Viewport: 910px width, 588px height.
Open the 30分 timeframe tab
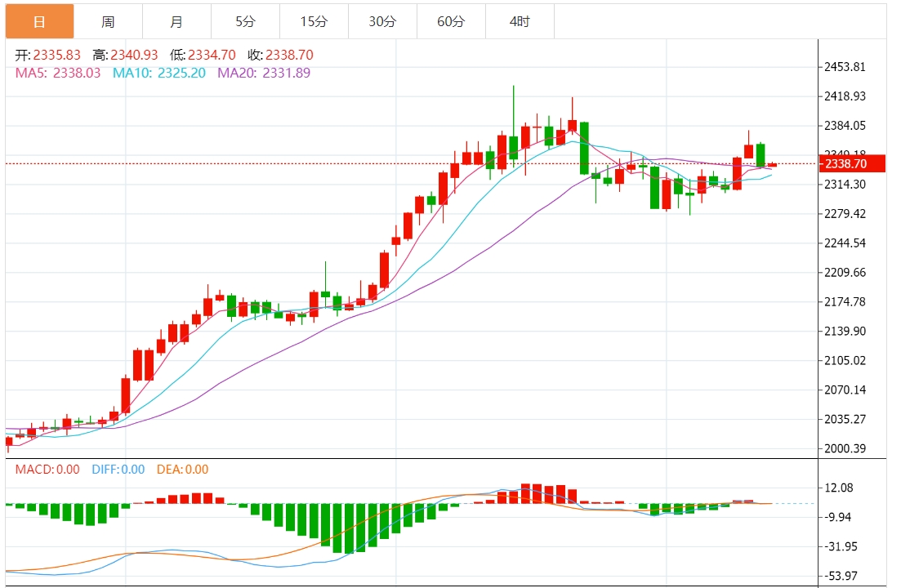point(382,21)
